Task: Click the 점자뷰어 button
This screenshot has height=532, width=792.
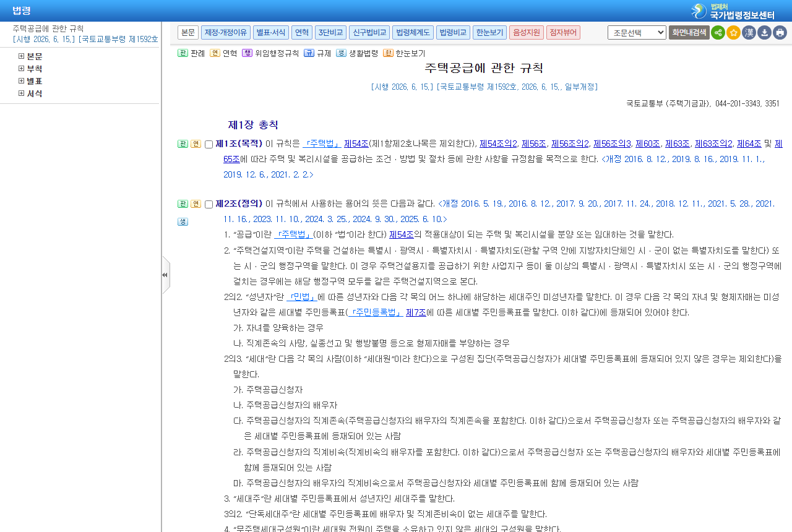Action: [x=563, y=33]
